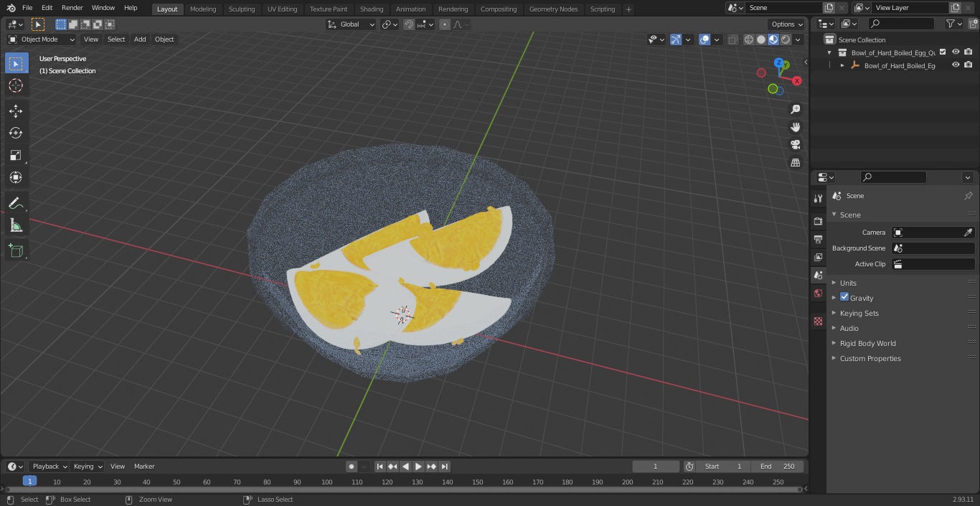This screenshot has height=506, width=980.
Task: Toggle X-ray display
Action: click(732, 39)
